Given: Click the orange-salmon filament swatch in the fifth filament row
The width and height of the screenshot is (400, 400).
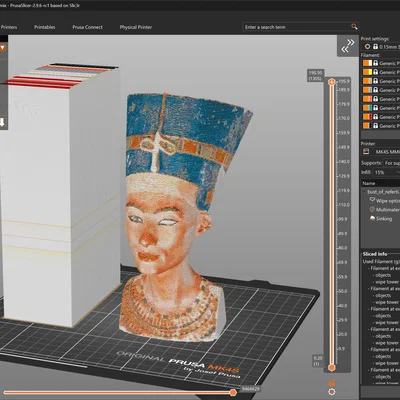Looking at the screenshot, I should tap(367, 99).
